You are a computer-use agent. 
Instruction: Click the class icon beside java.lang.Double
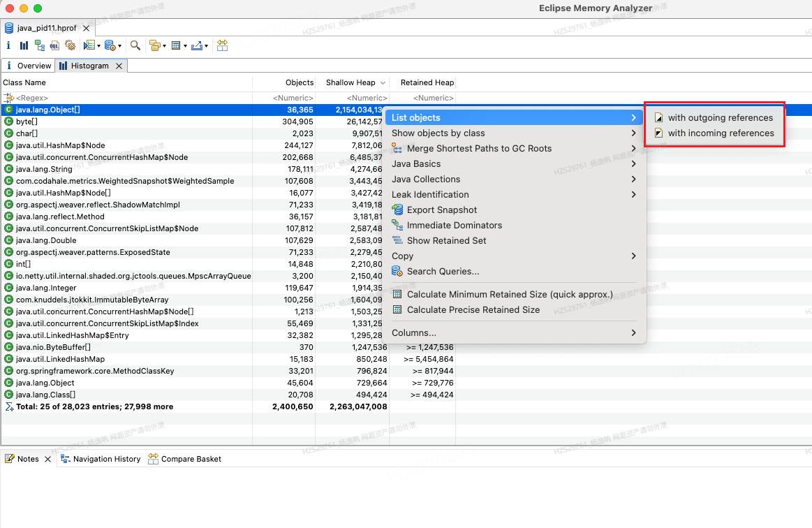8,240
